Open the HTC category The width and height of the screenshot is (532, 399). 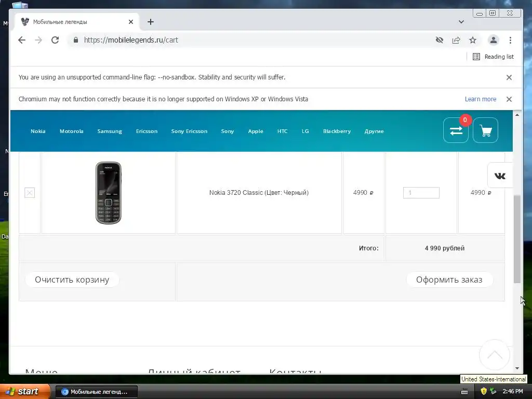(x=282, y=131)
